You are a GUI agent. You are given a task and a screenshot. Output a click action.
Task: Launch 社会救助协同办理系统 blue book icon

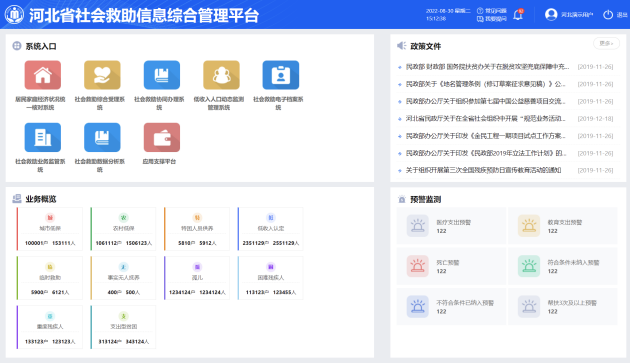[x=162, y=75]
